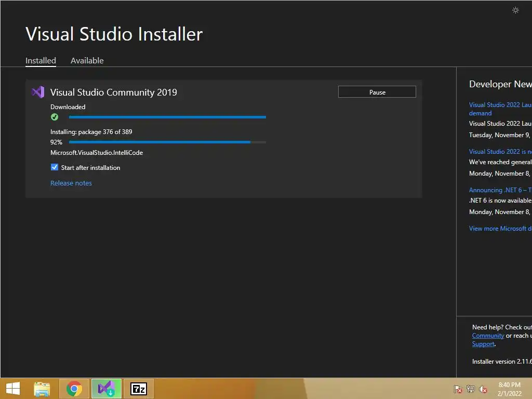Click the '.NET 6 is now available' summary
The image size is (532, 399).
(x=500, y=201)
